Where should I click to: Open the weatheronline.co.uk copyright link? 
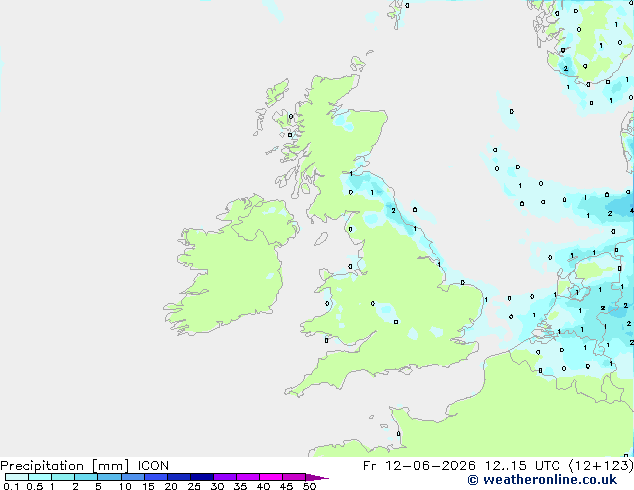click(542, 480)
